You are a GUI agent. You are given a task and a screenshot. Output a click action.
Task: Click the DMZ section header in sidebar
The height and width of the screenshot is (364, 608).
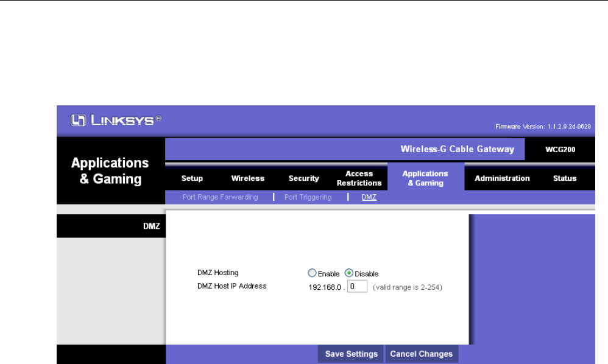tap(151, 226)
